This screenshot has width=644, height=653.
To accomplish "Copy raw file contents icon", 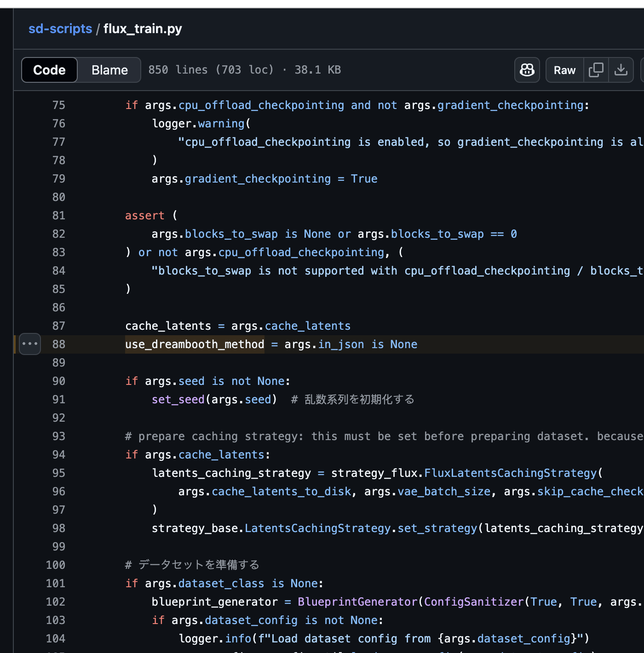I will tap(596, 70).
